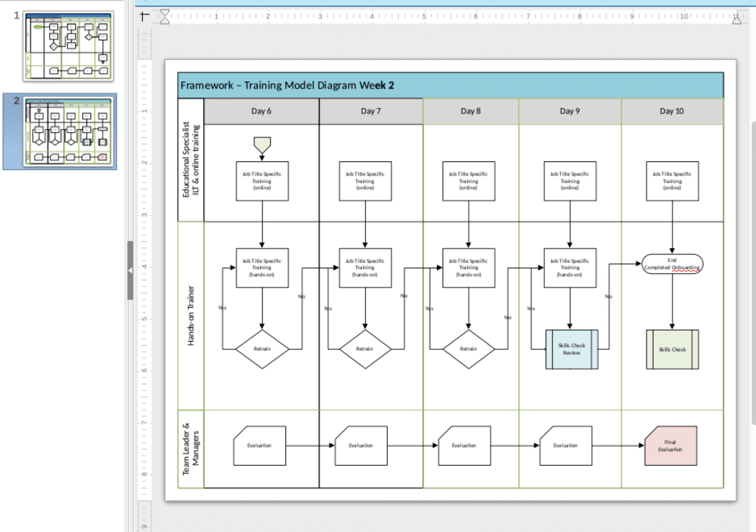Select the Day 9 online Job Title Specific Training box
Image resolution: width=756 pixels, height=532 pixels.
point(570,181)
